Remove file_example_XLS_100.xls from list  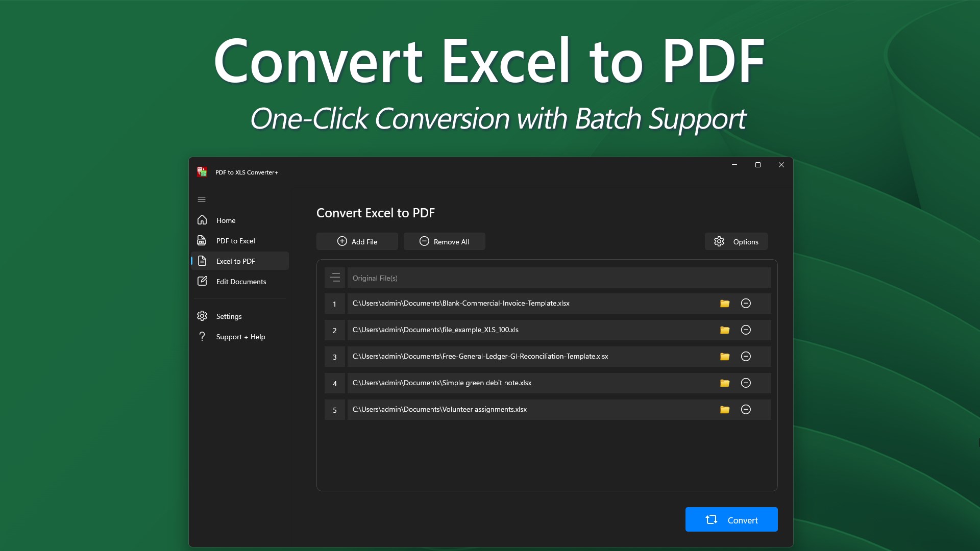746,330
